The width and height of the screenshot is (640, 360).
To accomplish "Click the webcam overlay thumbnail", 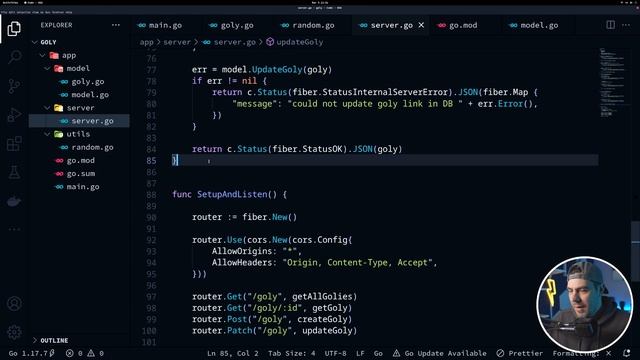I will 585,304.
